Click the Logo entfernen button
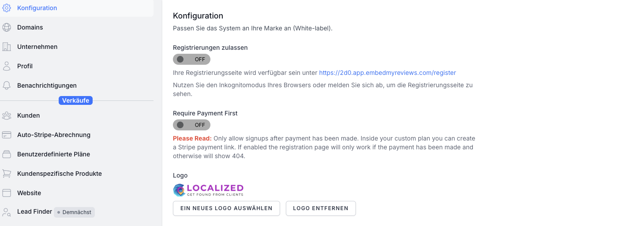 (321, 208)
